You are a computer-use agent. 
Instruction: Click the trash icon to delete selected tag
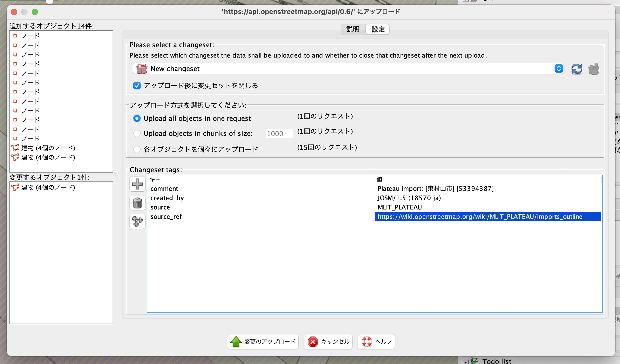point(137,203)
